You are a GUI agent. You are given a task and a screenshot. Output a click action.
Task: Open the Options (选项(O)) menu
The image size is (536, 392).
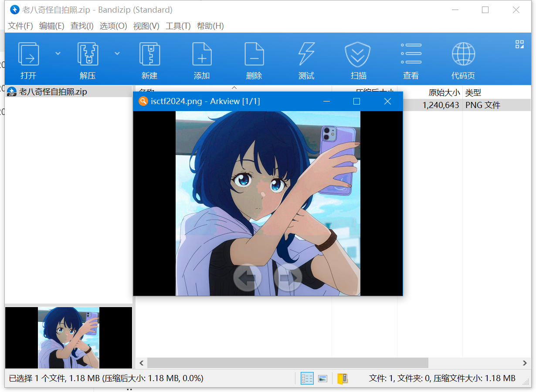coord(113,26)
